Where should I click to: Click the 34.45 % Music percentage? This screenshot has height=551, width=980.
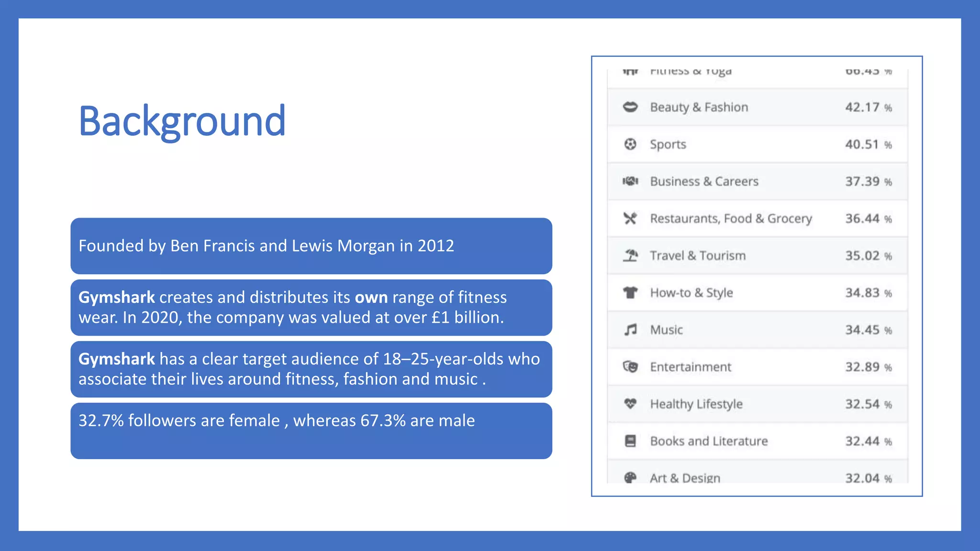868,330
